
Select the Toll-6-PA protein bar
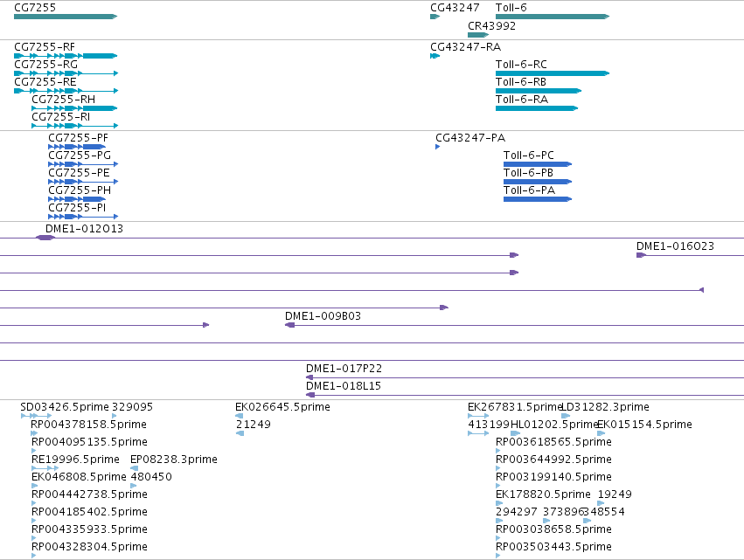[538, 200]
